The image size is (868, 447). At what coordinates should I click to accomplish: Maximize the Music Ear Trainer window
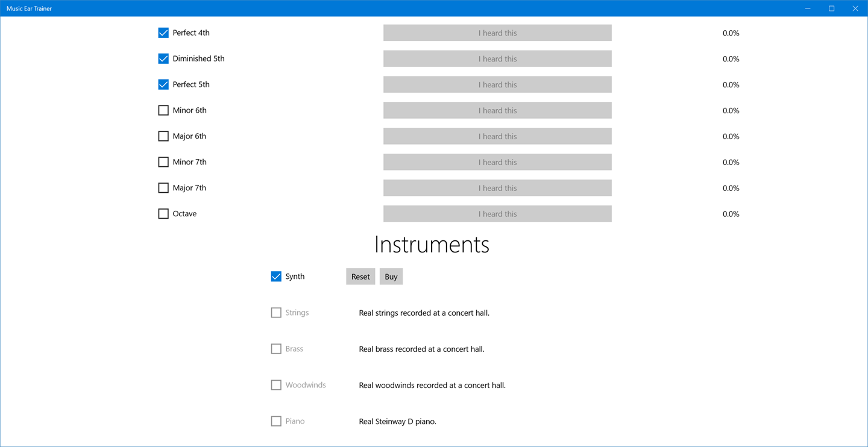831,8
